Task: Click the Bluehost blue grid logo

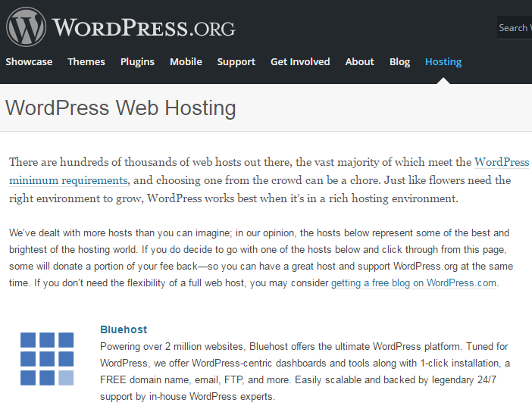Action: (x=47, y=359)
